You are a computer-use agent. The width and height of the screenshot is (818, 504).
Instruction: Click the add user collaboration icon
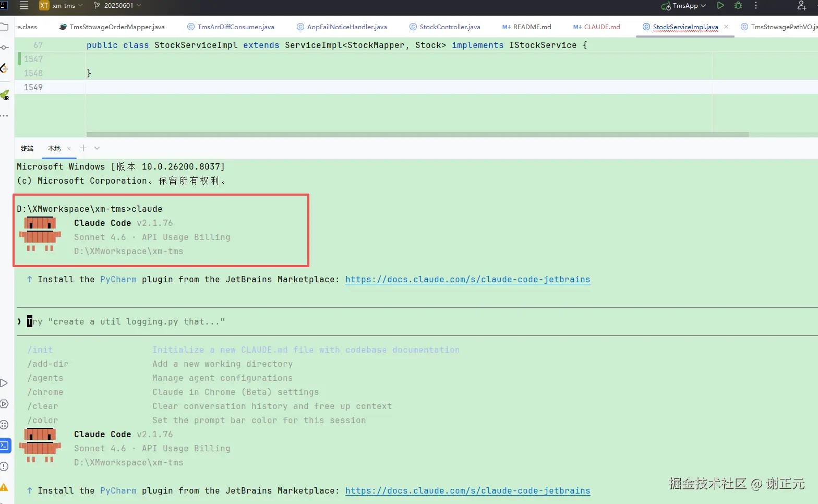(x=801, y=5)
